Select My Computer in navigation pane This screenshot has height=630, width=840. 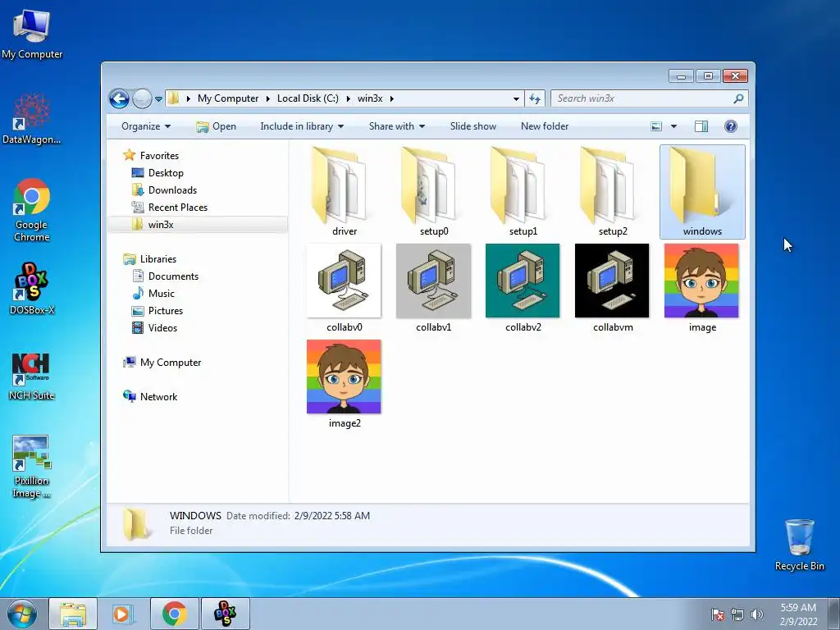pos(162,363)
